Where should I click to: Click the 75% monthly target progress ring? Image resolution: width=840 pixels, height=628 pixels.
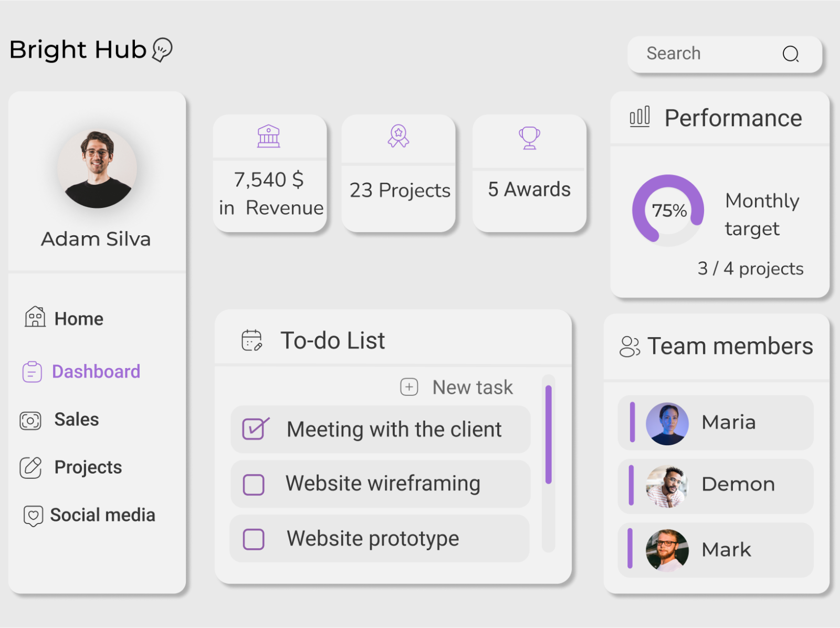668,210
